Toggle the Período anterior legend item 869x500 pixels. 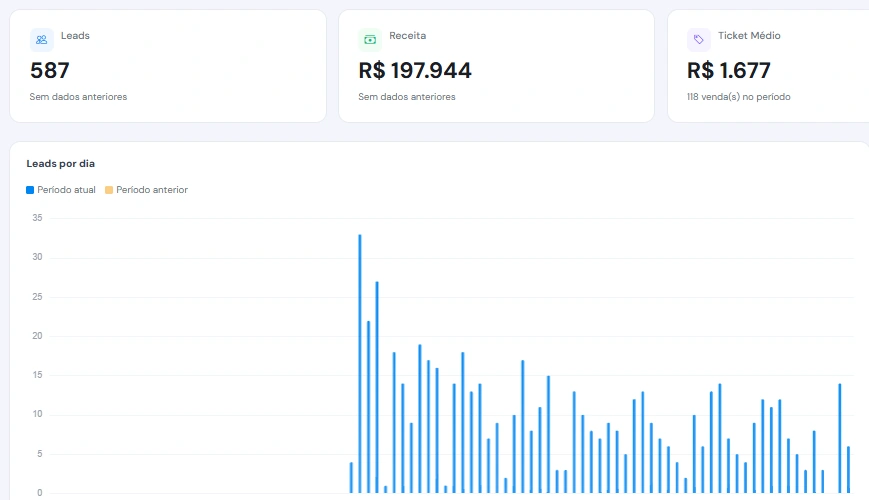146,190
